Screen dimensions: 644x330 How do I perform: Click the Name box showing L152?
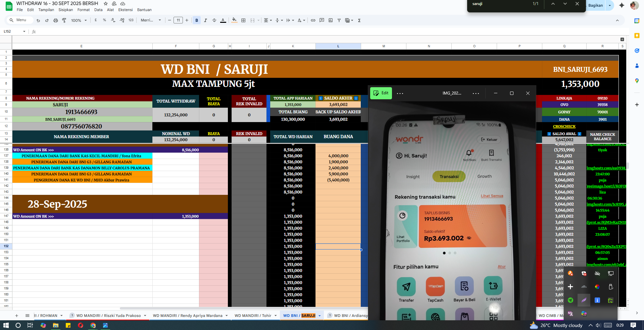(14, 32)
